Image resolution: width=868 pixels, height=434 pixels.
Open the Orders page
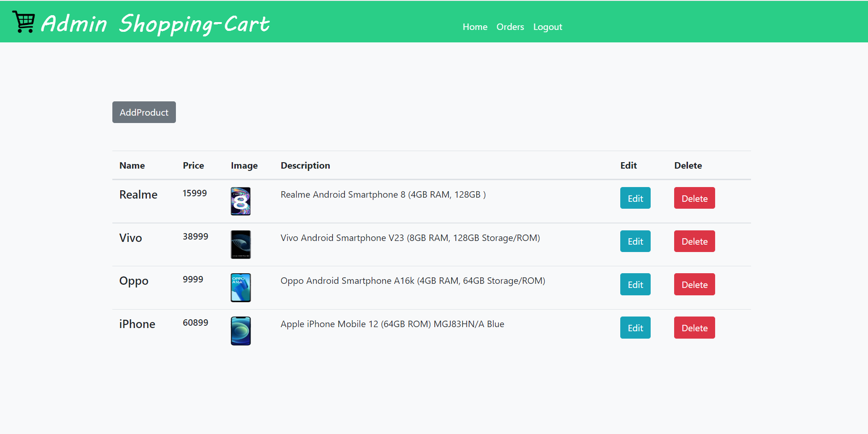pos(510,27)
